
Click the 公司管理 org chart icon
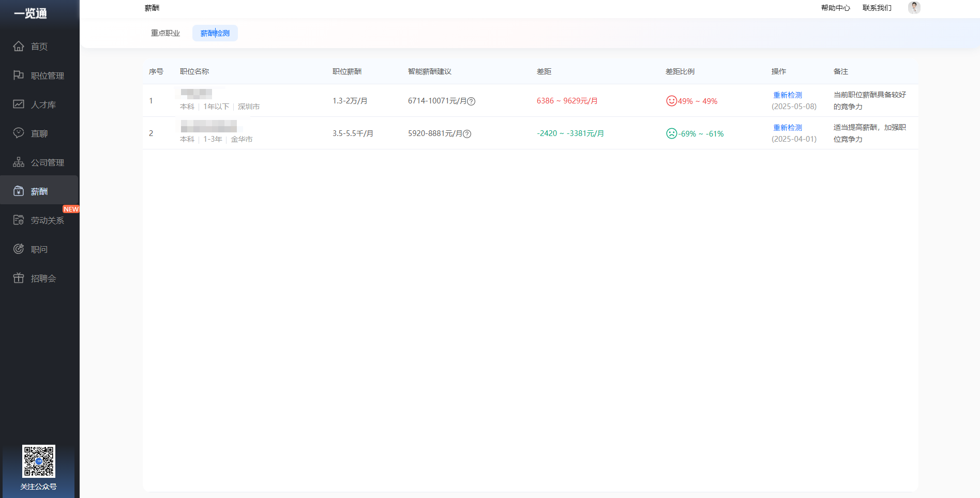[19, 162]
